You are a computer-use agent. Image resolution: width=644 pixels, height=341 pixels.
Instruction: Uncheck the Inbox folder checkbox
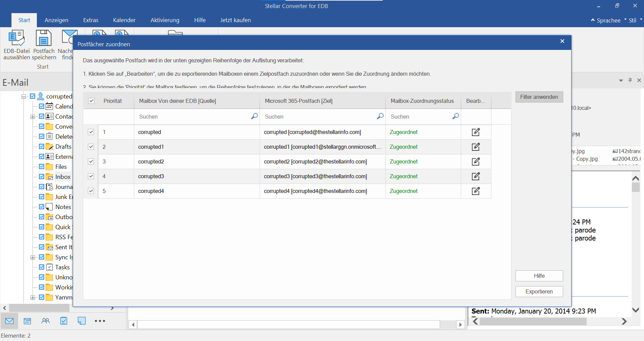point(42,177)
